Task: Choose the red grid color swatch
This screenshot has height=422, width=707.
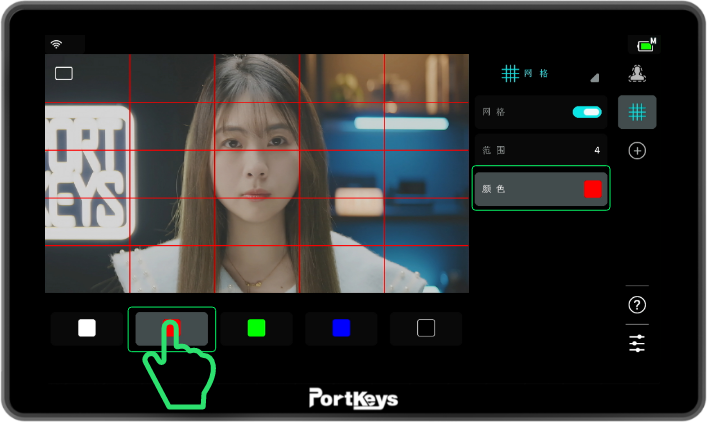Action: tap(172, 328)
